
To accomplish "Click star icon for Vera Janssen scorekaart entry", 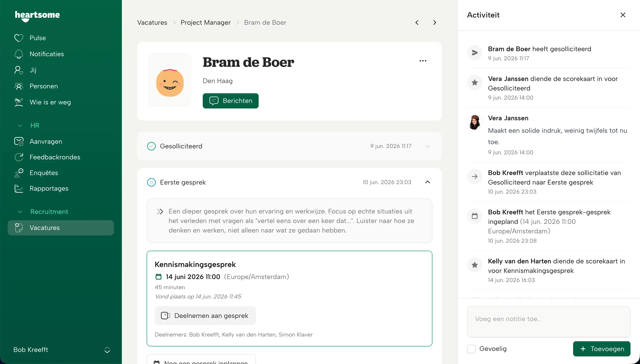I will tap(474, 82).
